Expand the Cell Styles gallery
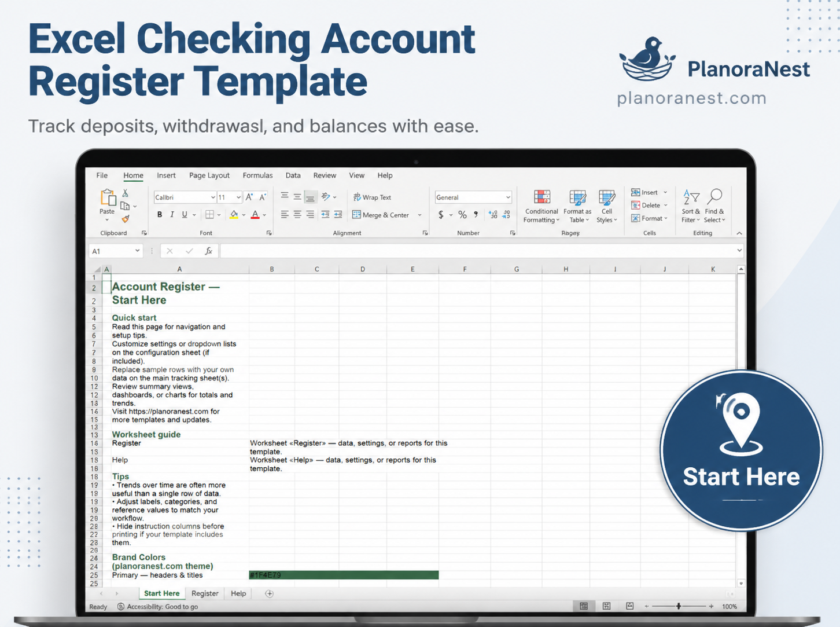Screen dimensions: 840x627 tap(606, 207)
